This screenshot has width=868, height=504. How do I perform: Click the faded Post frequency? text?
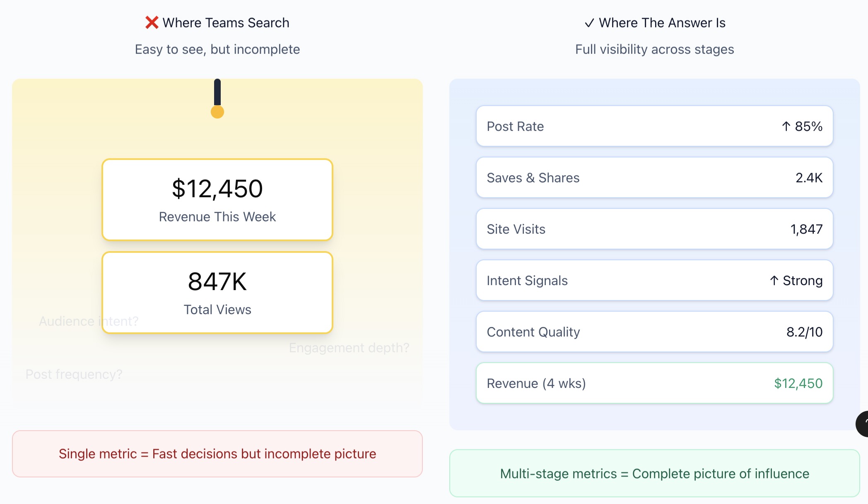point(74,374)
